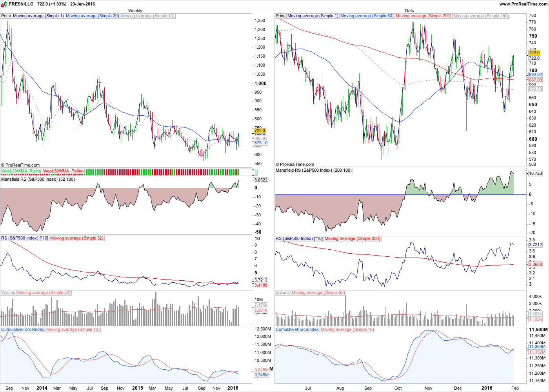Click Moving average (Simple 52) in Daily Volume panel
Image resolution: width=549 pixels, height=392 pixels.
(x=318, y=293)
